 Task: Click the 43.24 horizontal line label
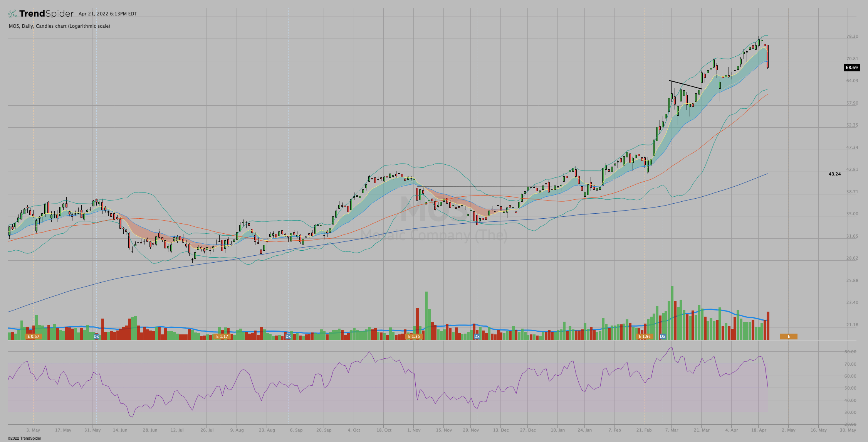coord(834,174)
